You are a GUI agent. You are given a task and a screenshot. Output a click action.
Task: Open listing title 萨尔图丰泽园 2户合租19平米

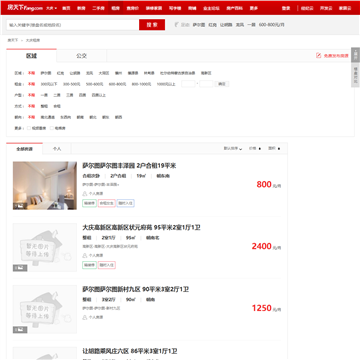pyautogui.click(x=129, y=166)
